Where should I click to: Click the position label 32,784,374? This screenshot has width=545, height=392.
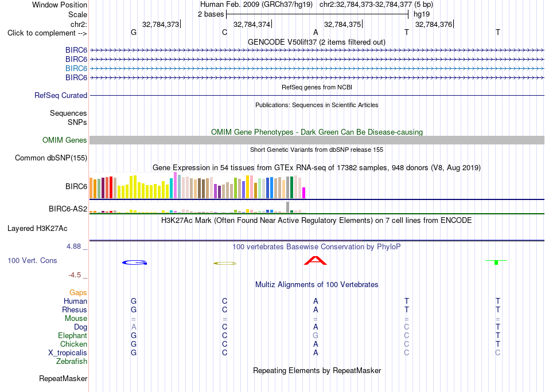[252, 24]
